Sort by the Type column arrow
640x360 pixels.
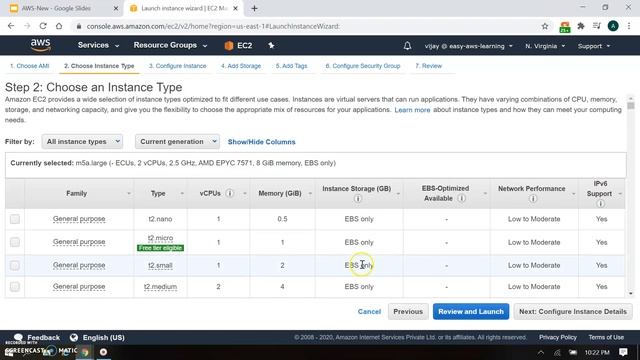[182, 193]
